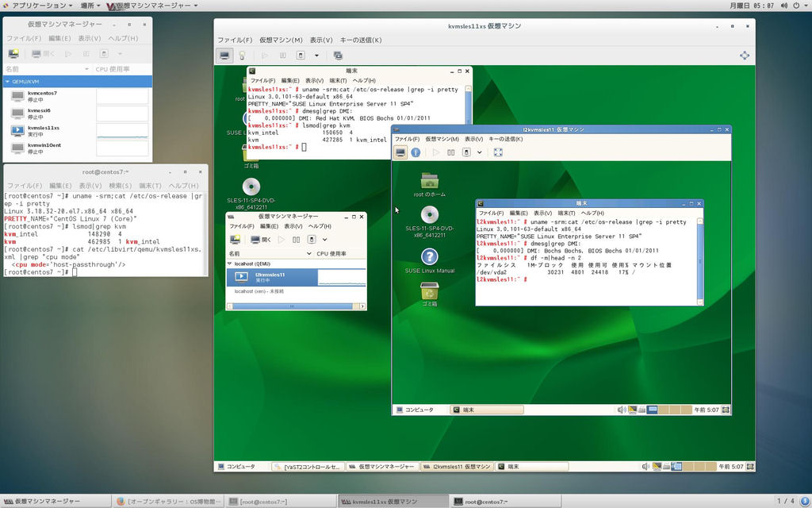812x508 pixels.
Task: Click コンピュータ button in l2kvmsles11 guest panel
Action: coord(415,410)
